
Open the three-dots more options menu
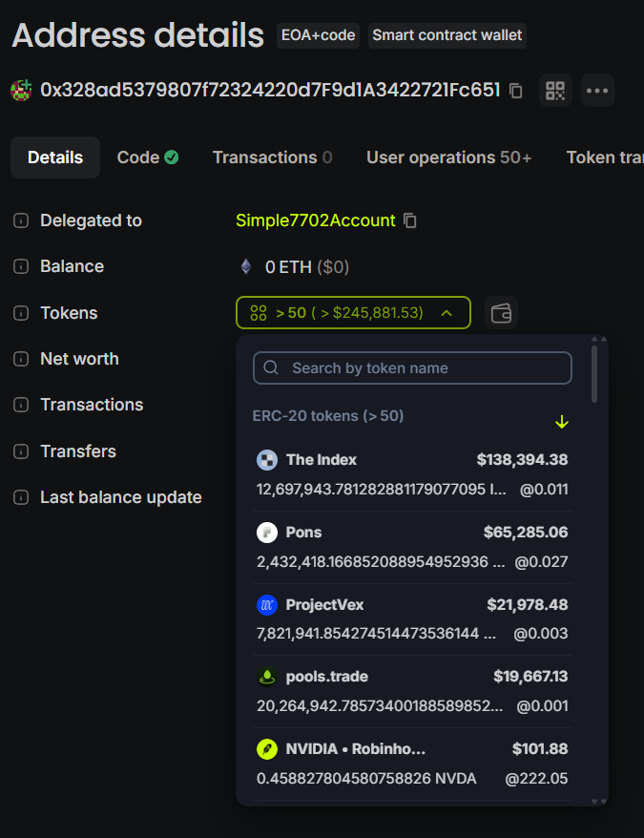point(597,91)
